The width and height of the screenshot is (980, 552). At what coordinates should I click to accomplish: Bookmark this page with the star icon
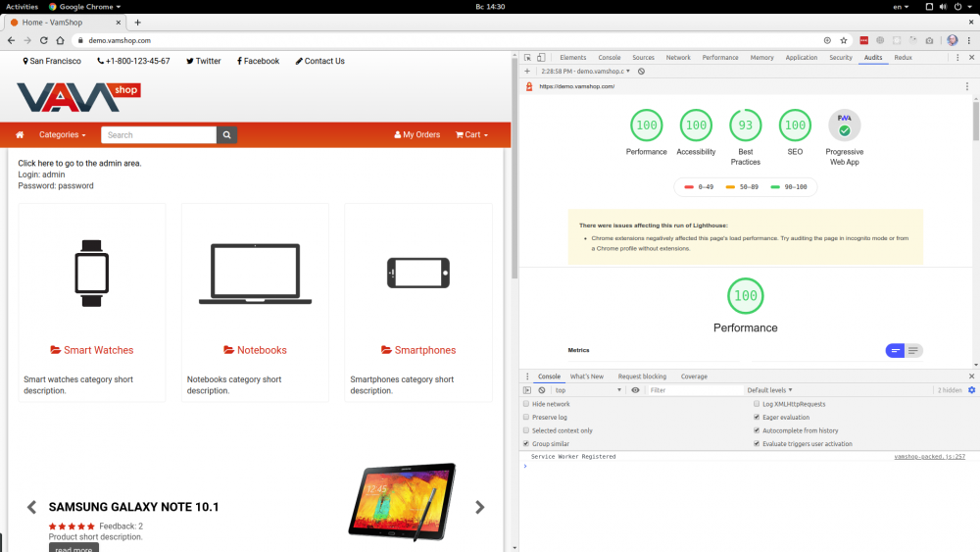[x=844, y=40]
